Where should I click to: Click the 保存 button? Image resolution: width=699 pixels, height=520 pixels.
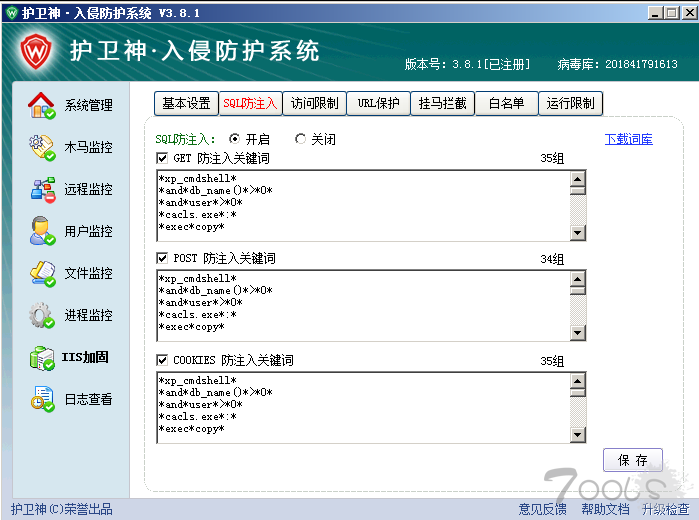tap(633, 460)
